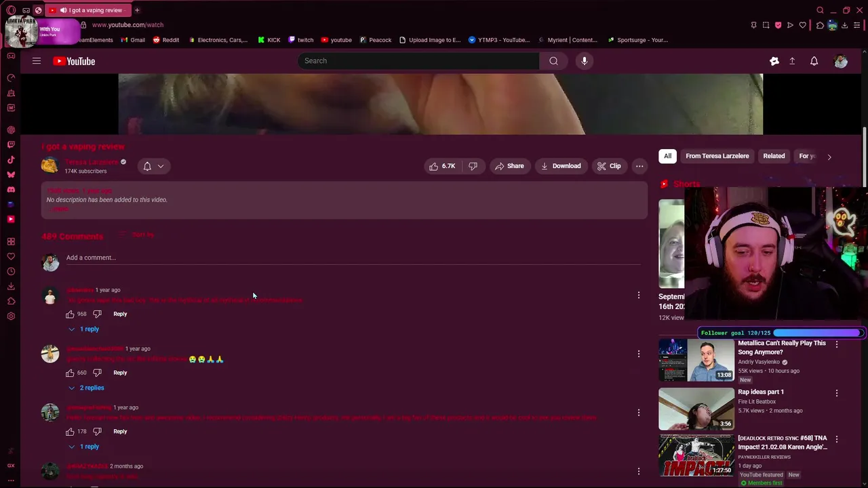Viewport: 868px width, 488px height.
Task: Expand the 1 reply under the 178-like comment
Action: tap(83, 447)
